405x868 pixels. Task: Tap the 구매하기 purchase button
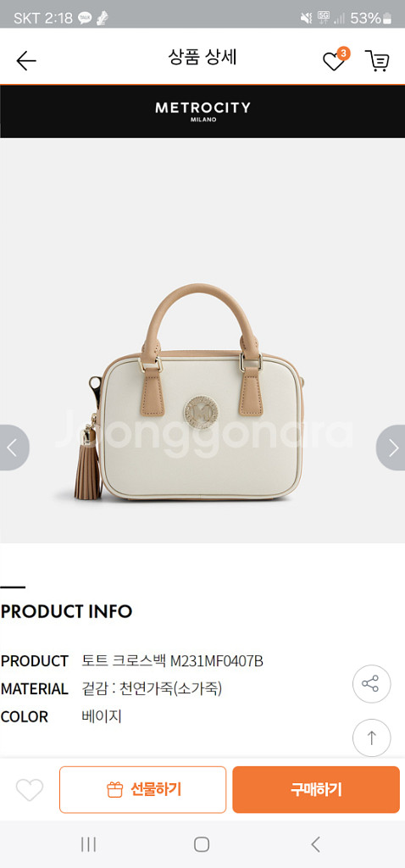(316, 789)
